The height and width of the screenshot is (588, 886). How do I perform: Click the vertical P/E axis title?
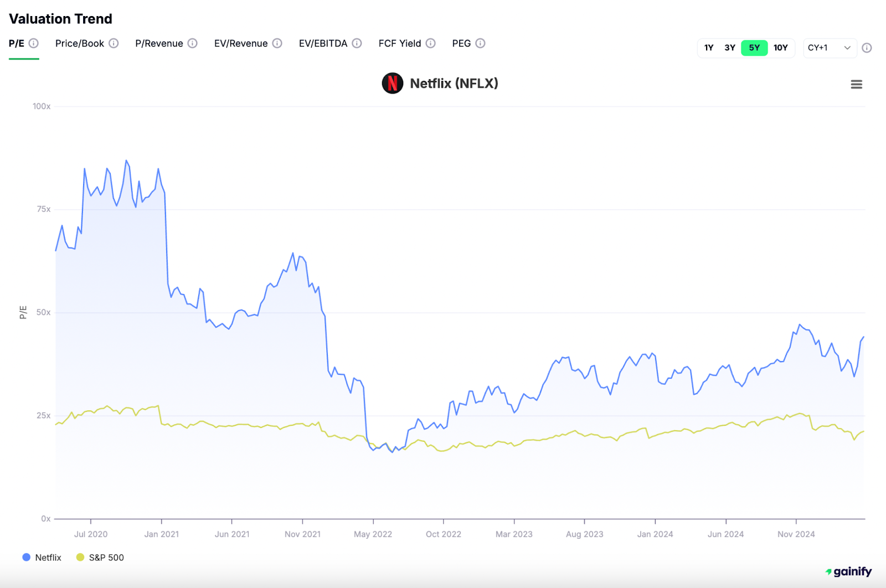pos(23,312)
